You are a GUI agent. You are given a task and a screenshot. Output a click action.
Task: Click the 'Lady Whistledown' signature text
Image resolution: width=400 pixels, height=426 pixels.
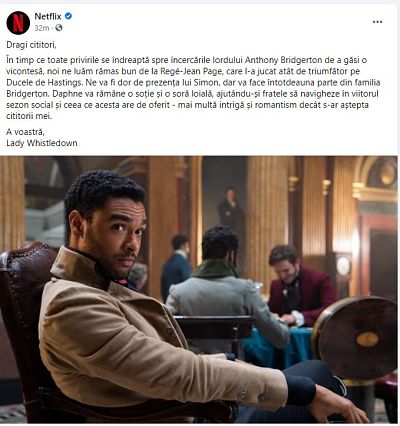point(42,143)
